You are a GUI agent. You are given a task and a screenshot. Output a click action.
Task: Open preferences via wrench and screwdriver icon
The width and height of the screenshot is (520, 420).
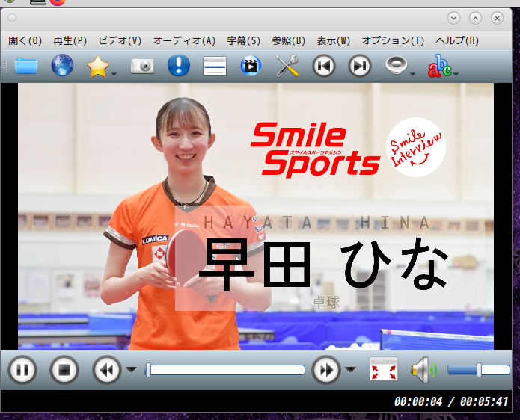[x=287, y=66]
